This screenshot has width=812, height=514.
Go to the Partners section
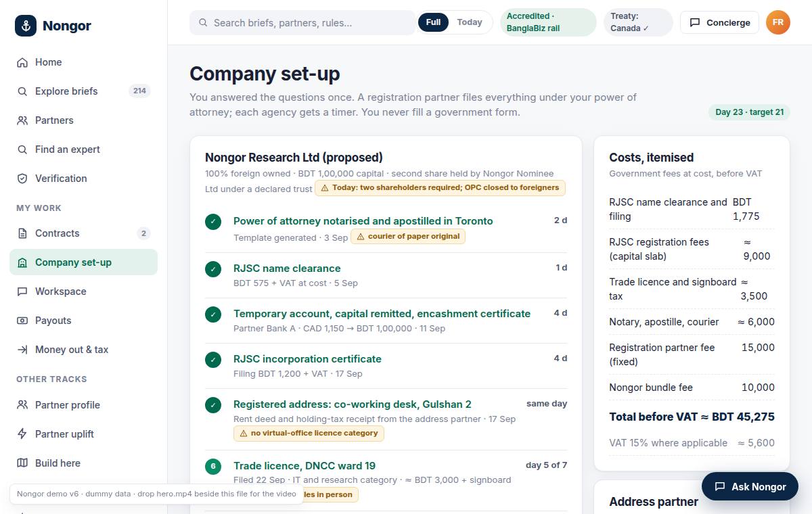point(83,120)
